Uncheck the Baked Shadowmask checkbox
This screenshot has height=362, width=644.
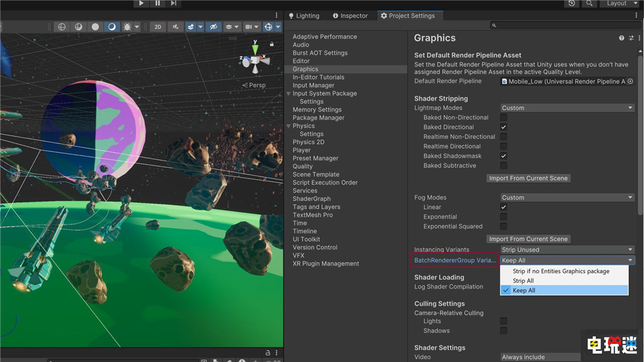pyautogui.click(x=504, y=156)
